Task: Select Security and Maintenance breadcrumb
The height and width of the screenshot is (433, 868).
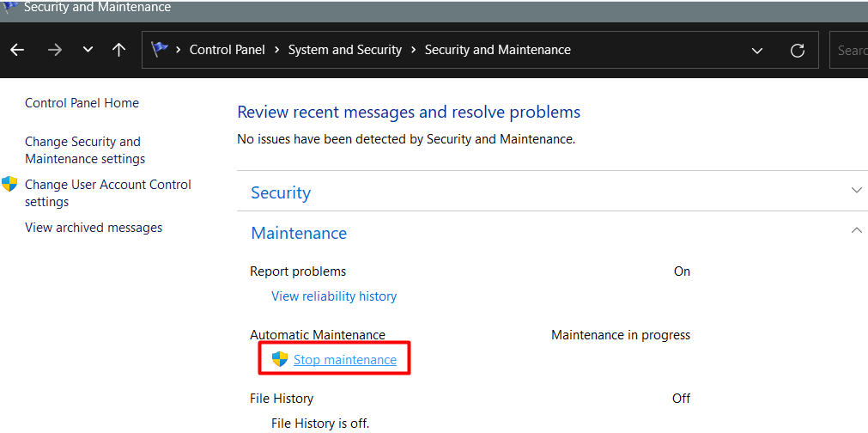Action: [x=498, y=50]
